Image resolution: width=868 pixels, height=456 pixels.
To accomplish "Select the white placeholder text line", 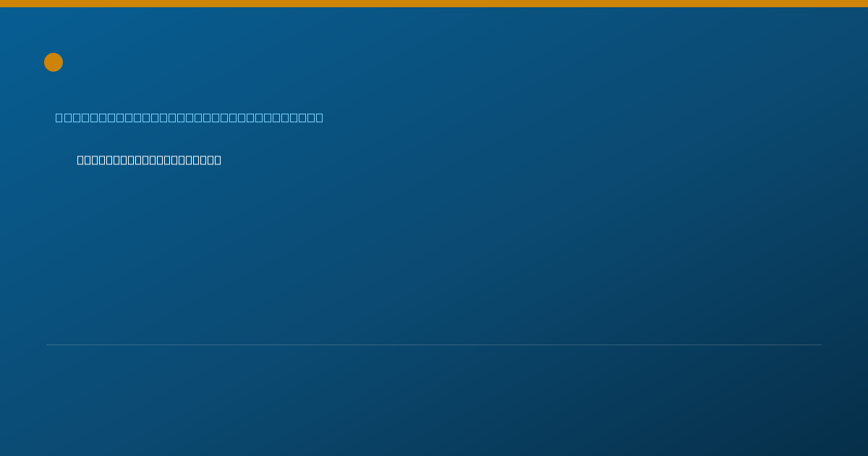I will [x=149, y=160].
